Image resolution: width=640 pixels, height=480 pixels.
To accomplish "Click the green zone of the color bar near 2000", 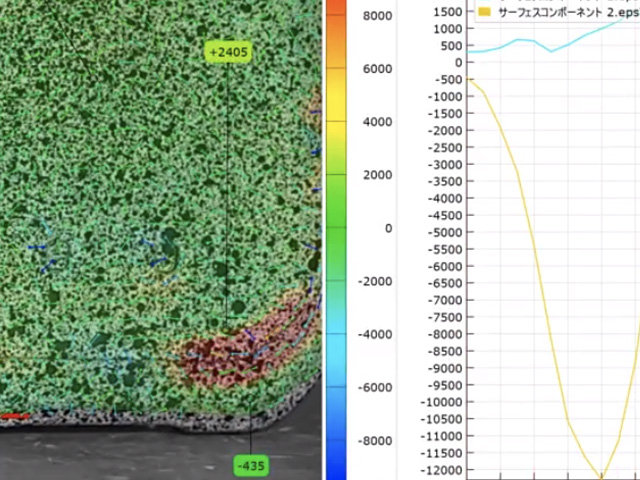I will [336, 175].
